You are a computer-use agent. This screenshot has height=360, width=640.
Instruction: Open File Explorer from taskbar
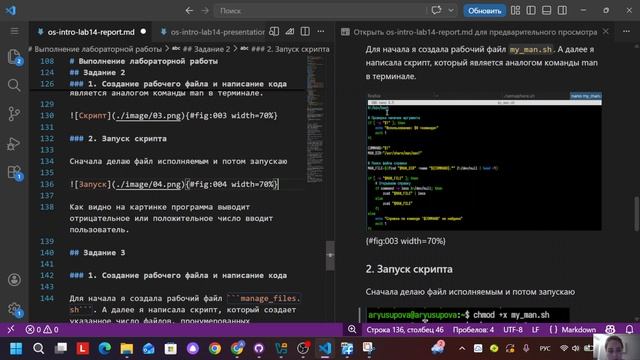pyautogui.click(x=127, y=348)
